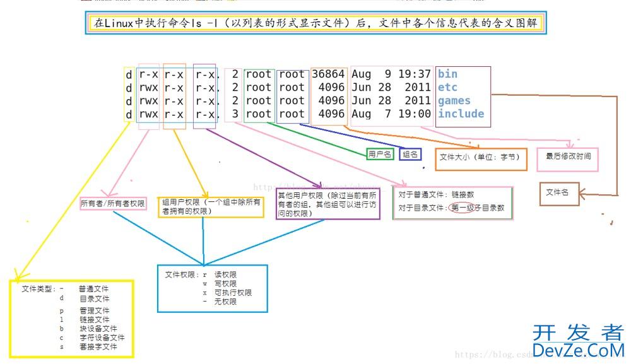Click the "块设备文件" entry

[x=98, y=329]
